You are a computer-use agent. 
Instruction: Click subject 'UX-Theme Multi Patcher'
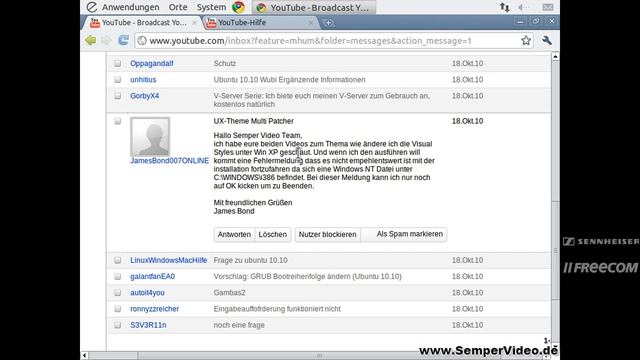tap(253, 121)
